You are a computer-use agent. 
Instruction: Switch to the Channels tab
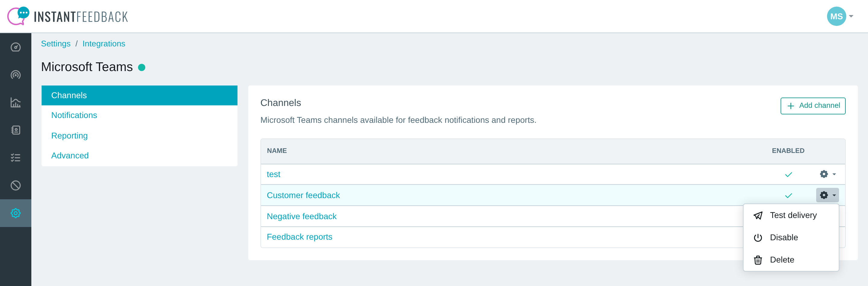click(140, 95)
